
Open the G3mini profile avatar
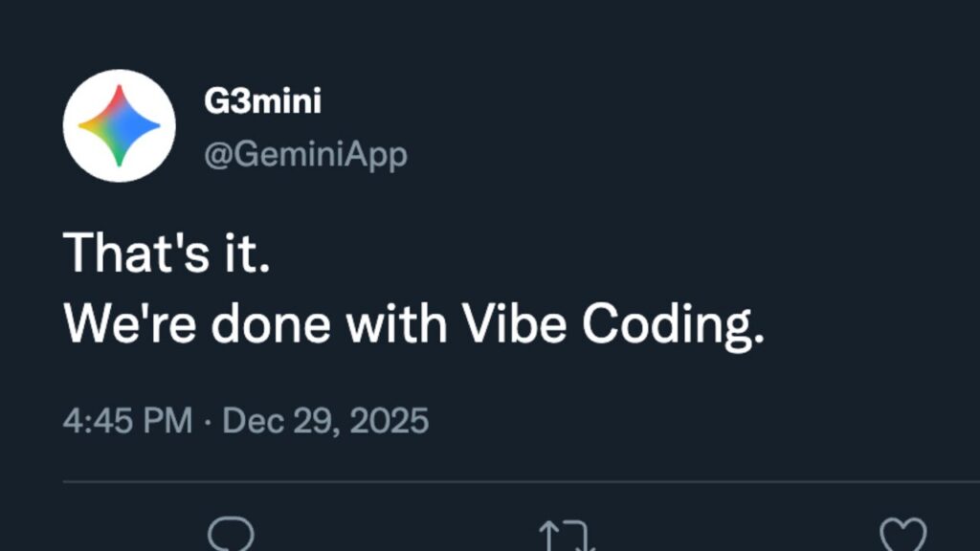point(119,125)
